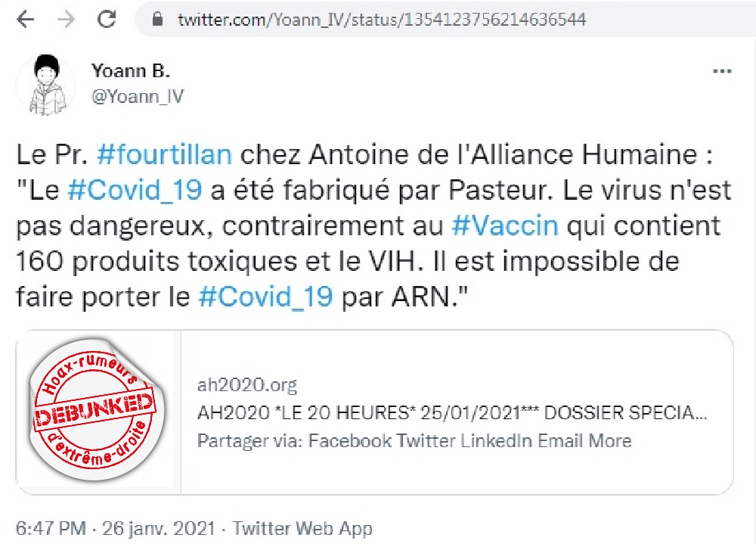The height and width of the screenshot is (544, 756).
Task: Click the browser back arrow
Action: pos(25,20)
